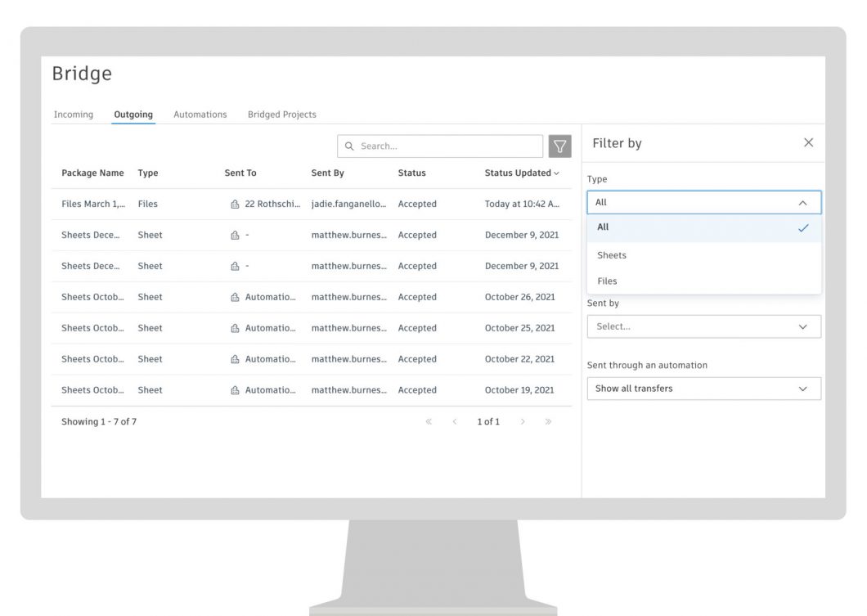Switch to the Incoming tab
This screenshot has width=867, height=616.
74,115
